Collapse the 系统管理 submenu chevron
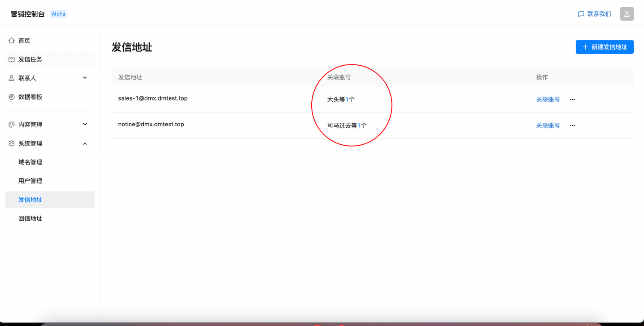This screenshot has height=326, width=644. click(85, 143)
